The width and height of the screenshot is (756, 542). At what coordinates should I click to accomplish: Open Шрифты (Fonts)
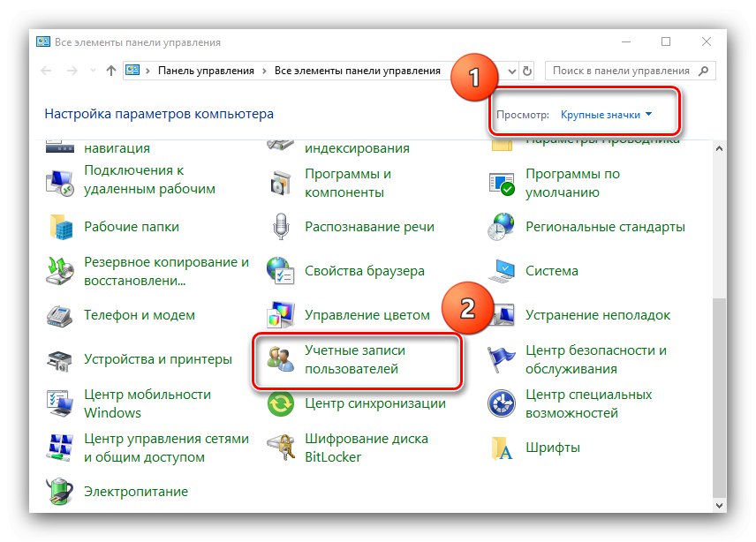554,448
